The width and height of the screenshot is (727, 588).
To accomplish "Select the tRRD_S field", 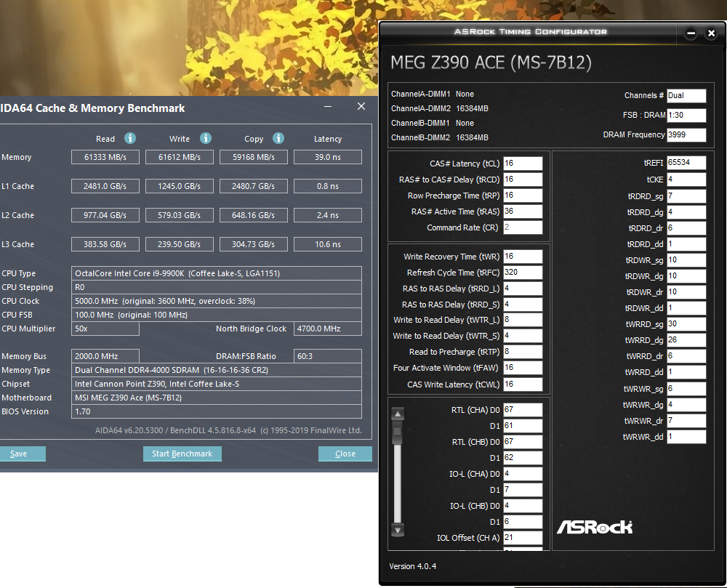I will [x=523, y=305].
